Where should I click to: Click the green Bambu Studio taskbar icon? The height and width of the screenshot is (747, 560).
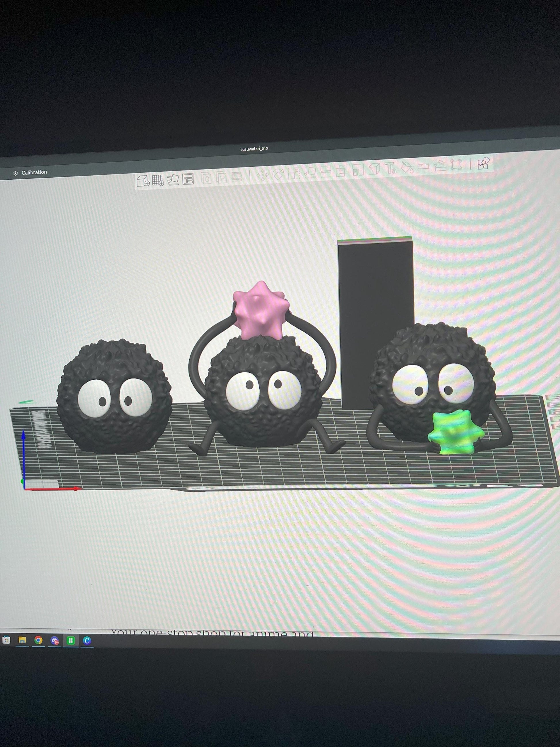point(71,640)
